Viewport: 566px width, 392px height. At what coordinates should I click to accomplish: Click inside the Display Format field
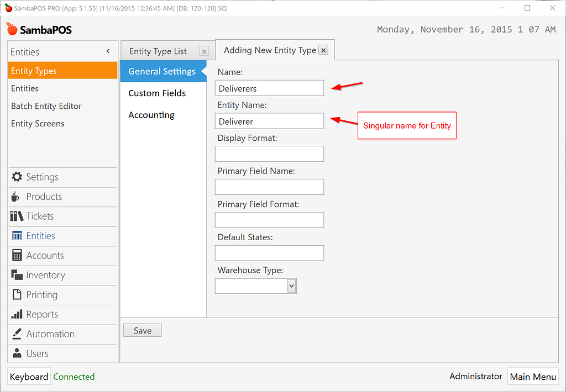(269, 153)
